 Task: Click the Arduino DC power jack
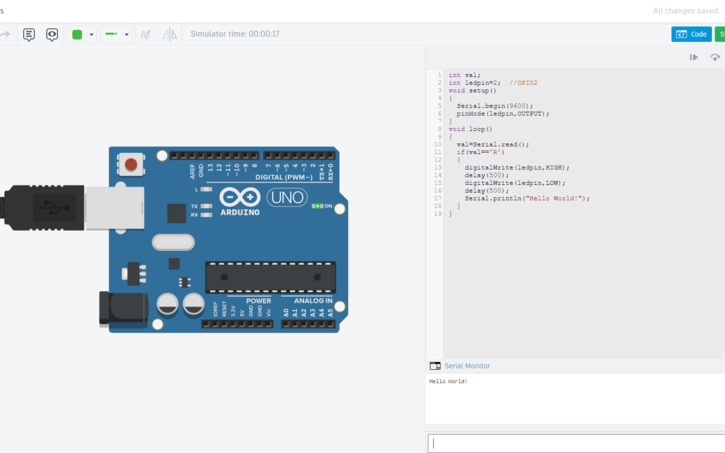(123, 308)
